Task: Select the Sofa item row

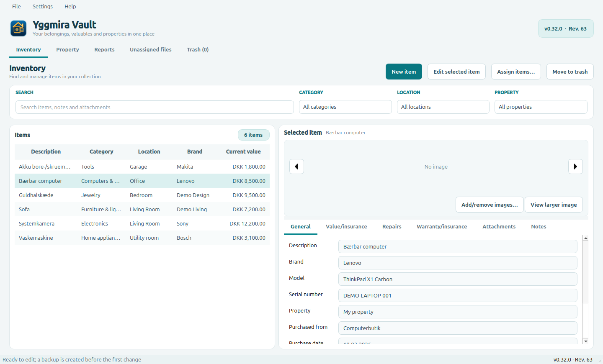Action: pyautogui.click(x=142, y=209)
